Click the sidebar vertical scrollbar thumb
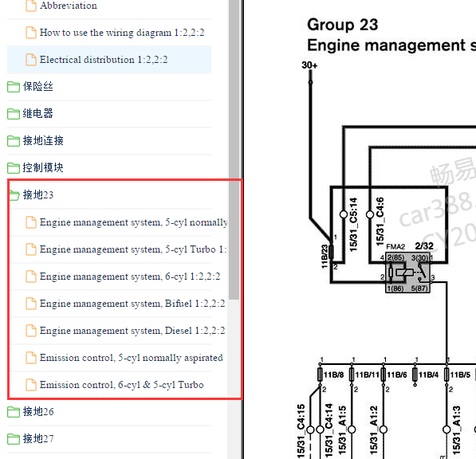Image resolution: width=476 pixels, height=459 pixels. click(x=234, y=150)
